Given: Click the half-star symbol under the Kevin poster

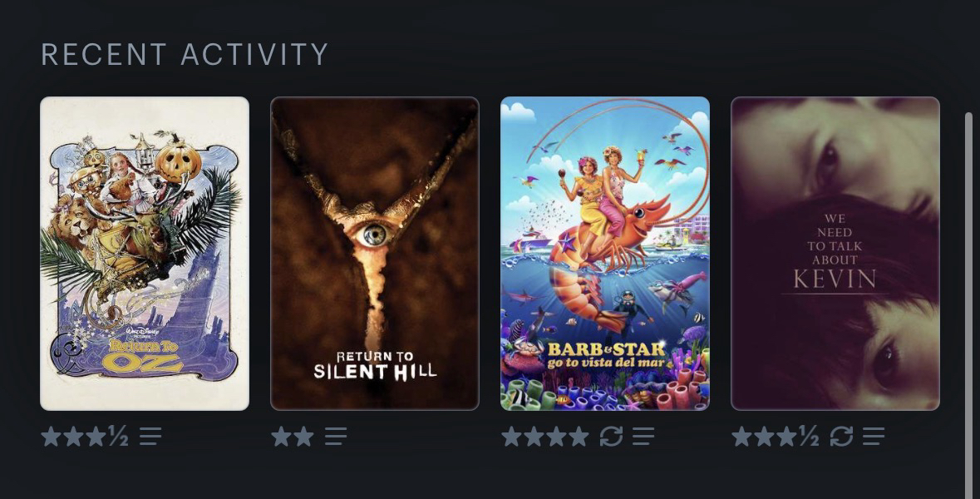Looking at the screenshot, I should click(810, 436).
